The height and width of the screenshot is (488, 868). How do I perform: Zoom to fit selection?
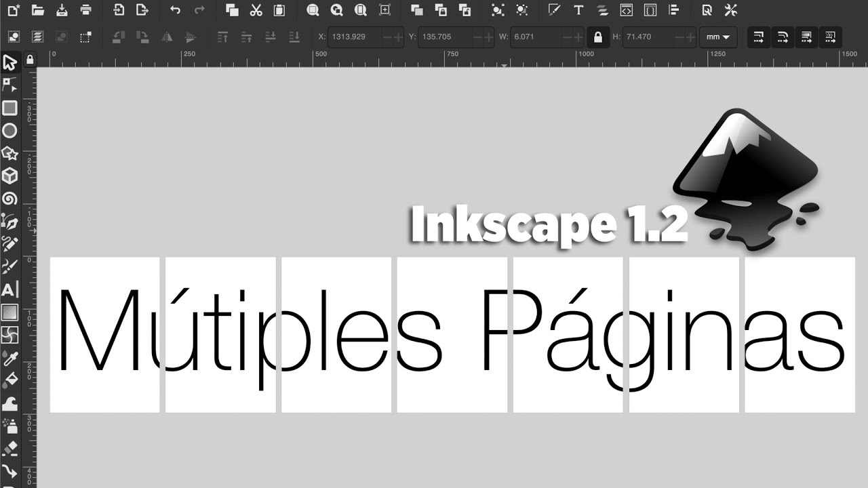313,10
